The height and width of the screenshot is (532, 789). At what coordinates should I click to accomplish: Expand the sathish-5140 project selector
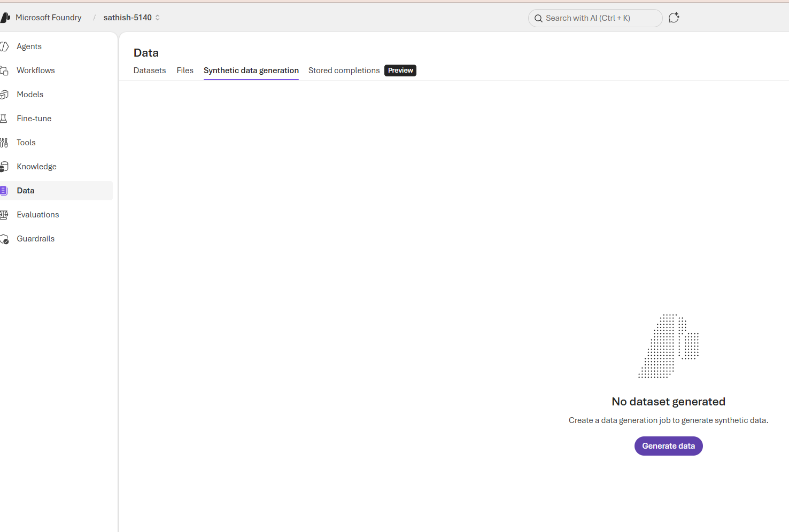click(131, 18)
